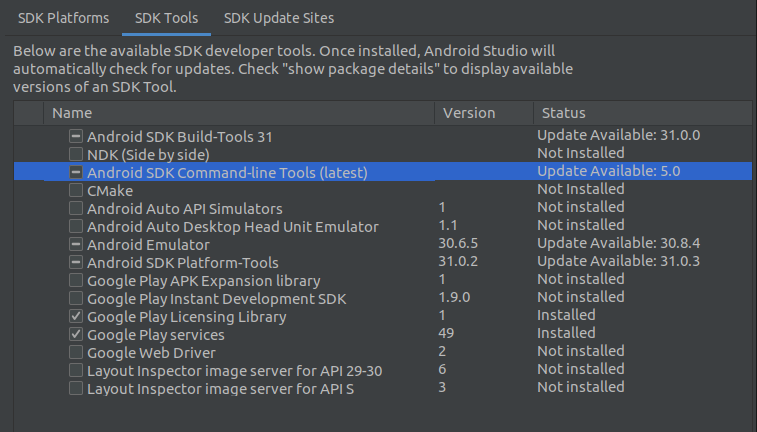Image resolution: width=757 pixels, height=432 pixels.
Task: Select 'Android Auto API Simulators' label
Action: click(x=185, y=209)
